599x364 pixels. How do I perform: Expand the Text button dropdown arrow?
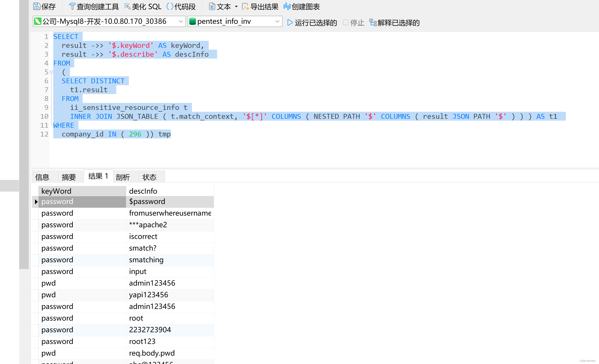[x=236, y=7]
